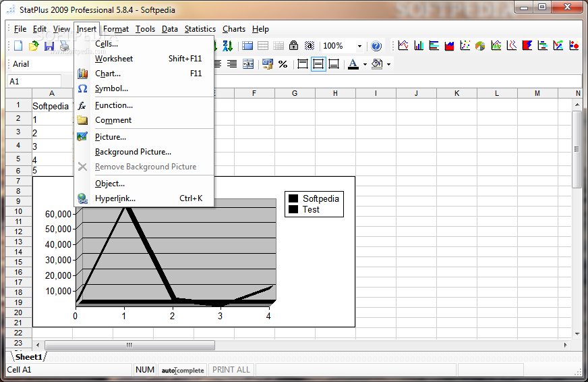The image size is (588, 382).
Task: Toggle autocomplete in the status bar
Action: tap(183, 370)
